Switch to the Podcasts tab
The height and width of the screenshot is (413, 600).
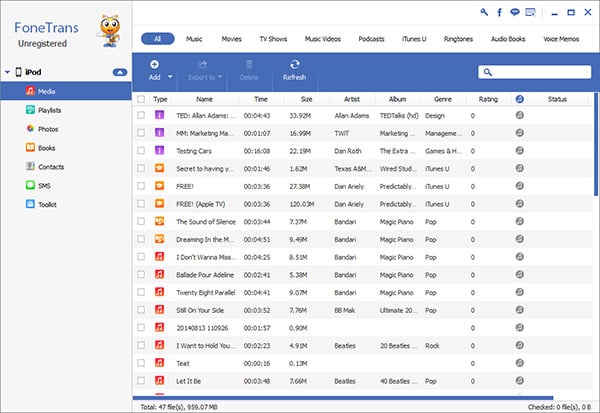coord(371,39)
